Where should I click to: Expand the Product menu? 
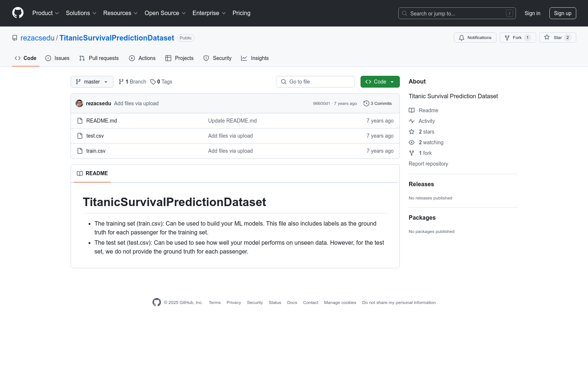coord(46,13)
